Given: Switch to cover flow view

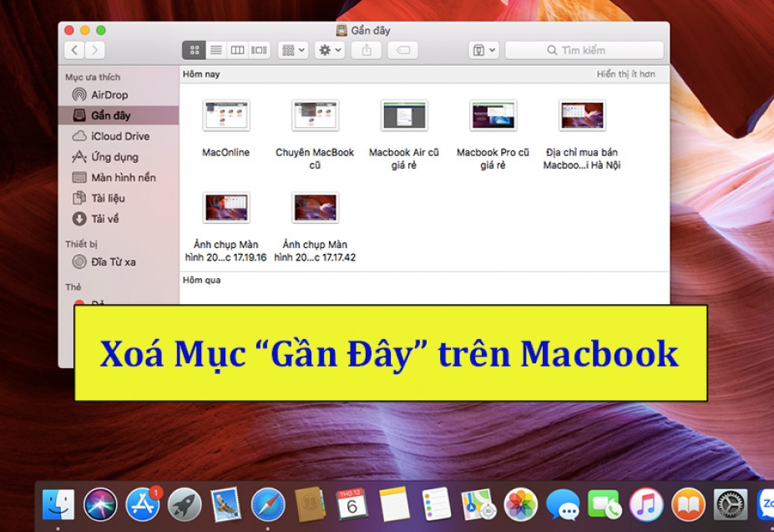Looking at the screenshot, I should point(259,50).
